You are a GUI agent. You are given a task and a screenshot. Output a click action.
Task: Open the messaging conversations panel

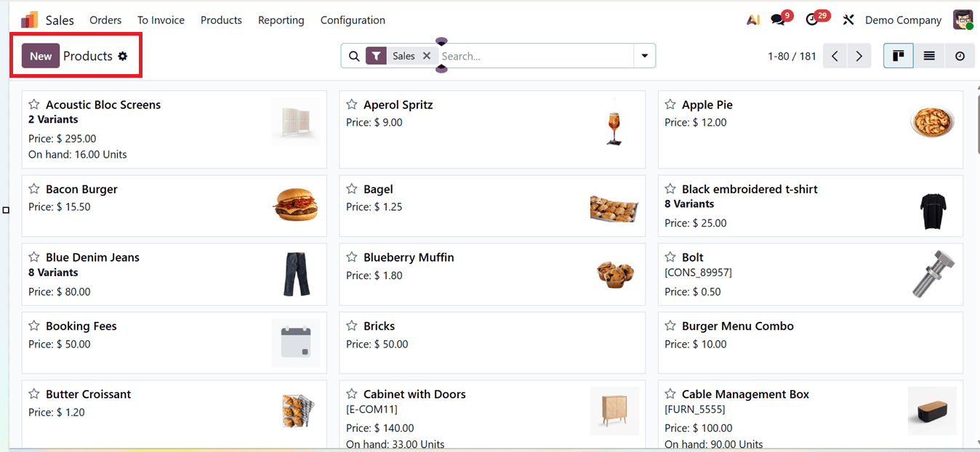(x=776, y=20)
